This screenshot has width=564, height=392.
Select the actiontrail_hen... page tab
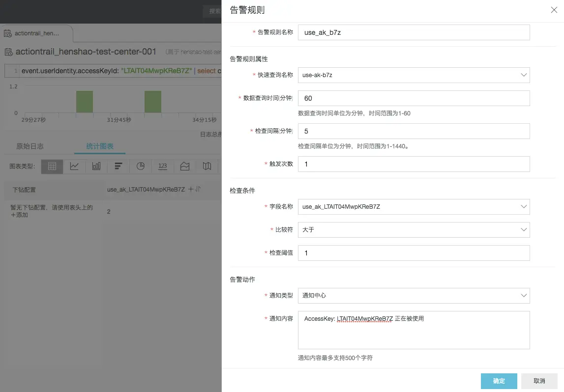pyautogui.click(x=36, y=33)
